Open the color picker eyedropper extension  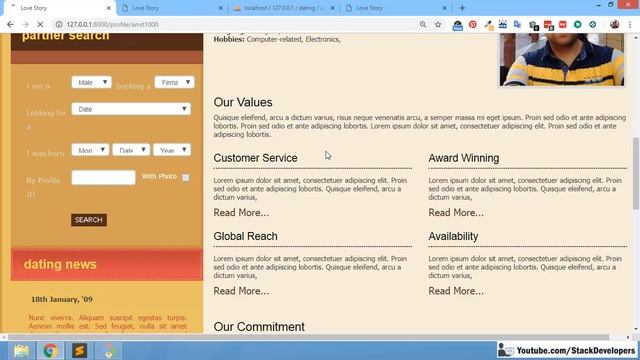tap(489, 25)
